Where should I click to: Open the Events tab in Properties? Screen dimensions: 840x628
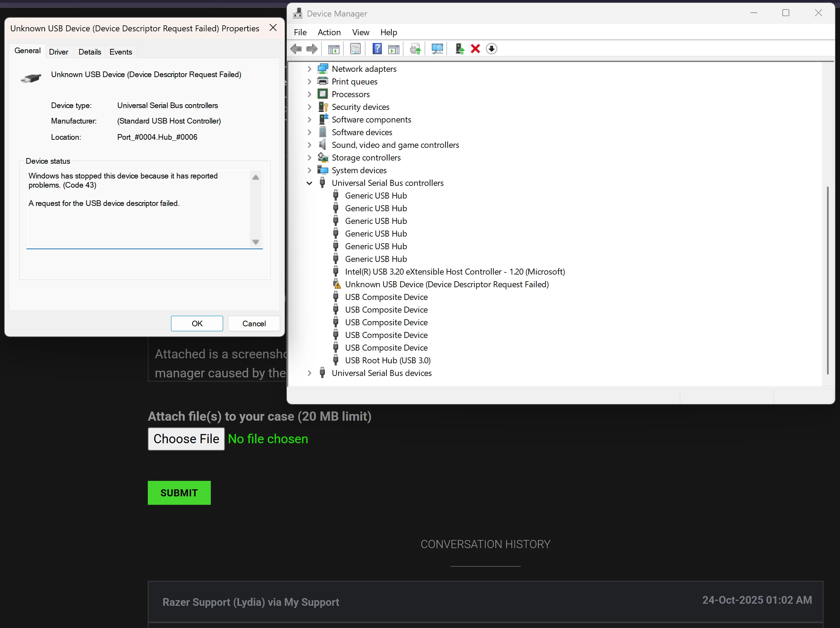click(120, 52)
